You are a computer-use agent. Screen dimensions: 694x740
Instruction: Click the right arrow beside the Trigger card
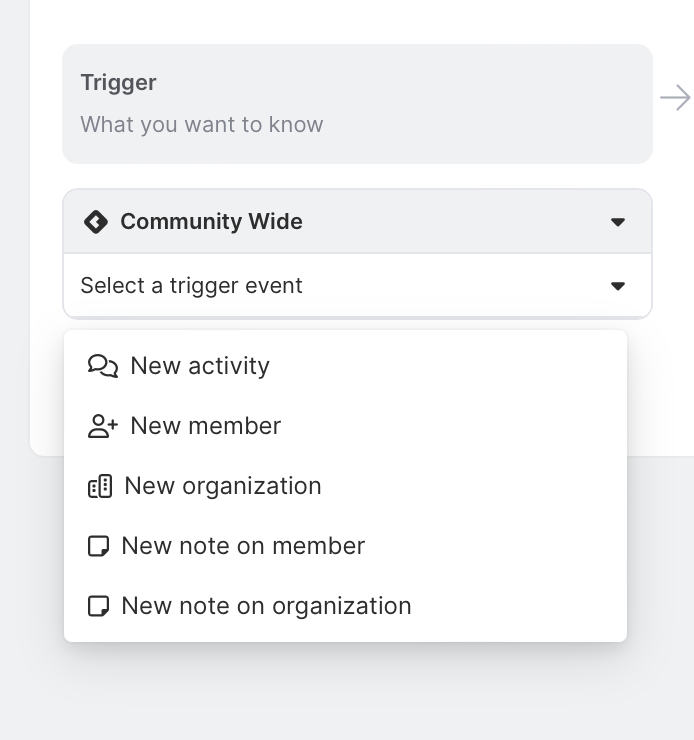pos(676,97)
